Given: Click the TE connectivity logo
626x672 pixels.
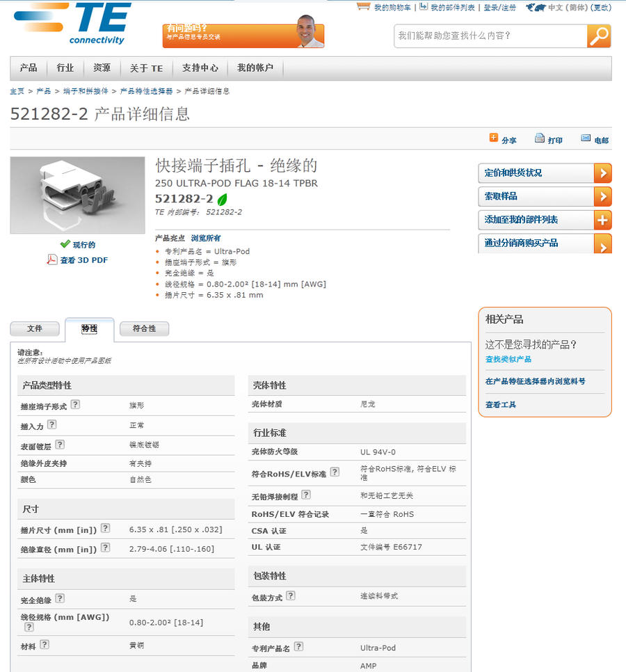Looking at the screenshot, I should coord(72,24).
